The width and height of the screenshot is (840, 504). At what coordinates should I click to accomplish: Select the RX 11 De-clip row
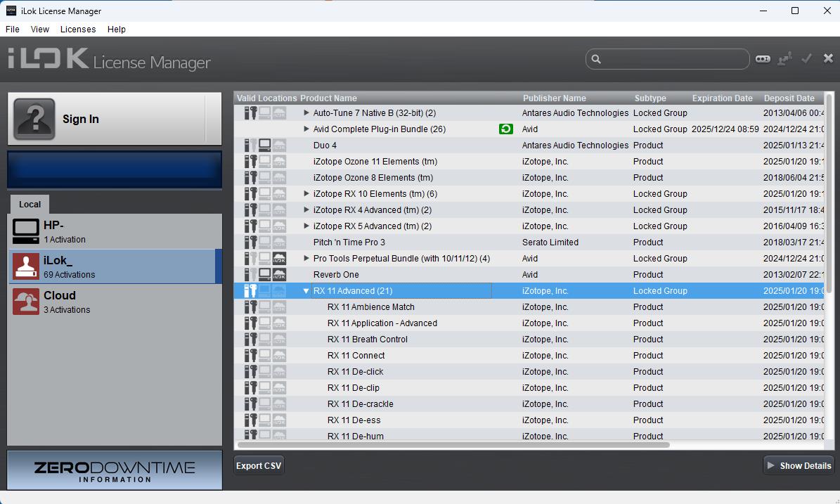[529, 388]
